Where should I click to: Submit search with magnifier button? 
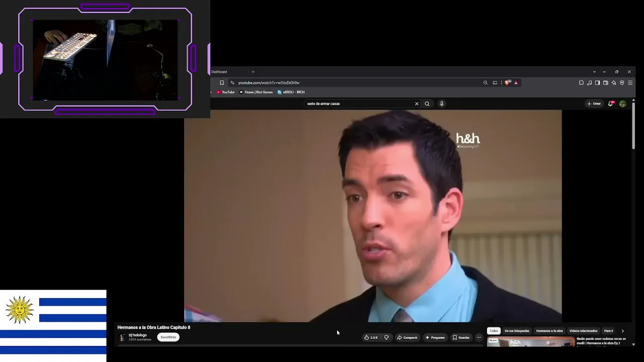(427, 104)
